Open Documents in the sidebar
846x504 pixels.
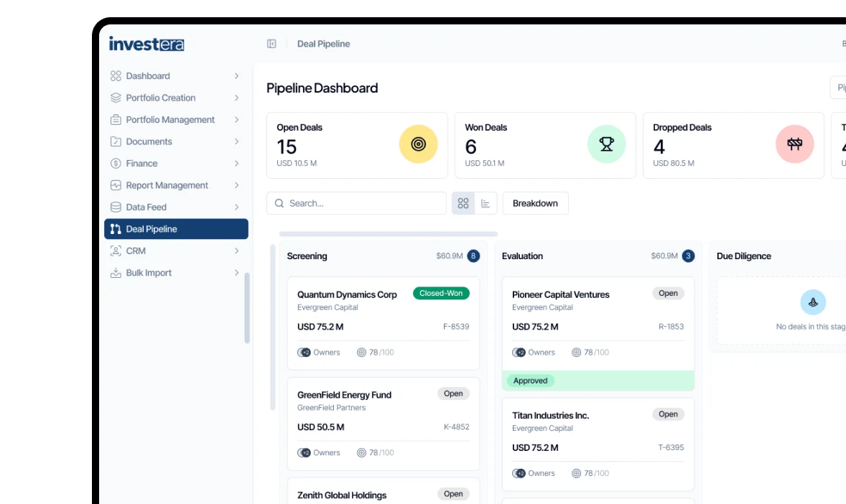click(x=176, y=141)
